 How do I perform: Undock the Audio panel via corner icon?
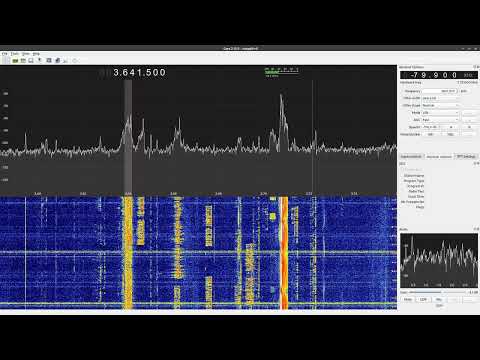pos(476,229)
